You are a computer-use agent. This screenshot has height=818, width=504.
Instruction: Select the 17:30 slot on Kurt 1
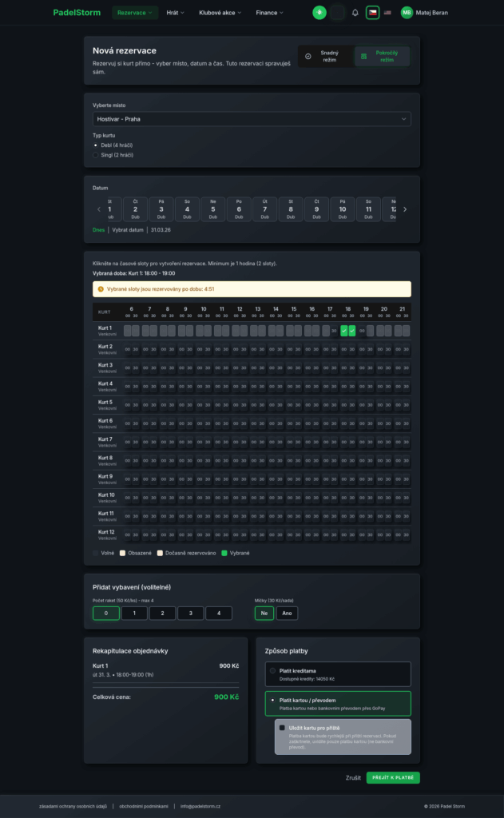coord(334,331)
